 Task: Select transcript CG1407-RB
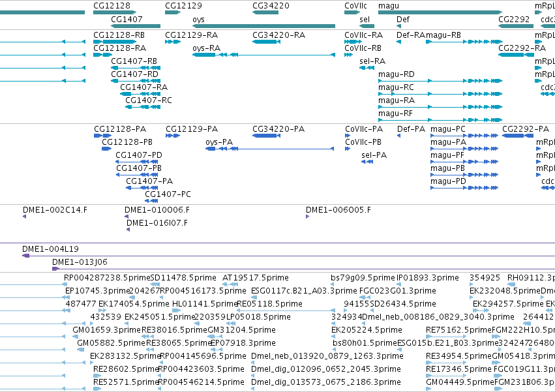click(x=134, y=61)
